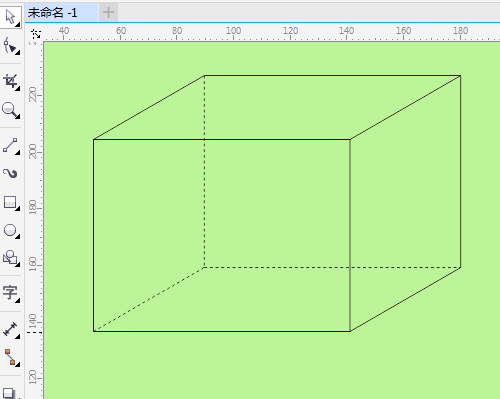Add a new document with plus tab
Viewport: 500px width, 399px height.
[108, 13]
